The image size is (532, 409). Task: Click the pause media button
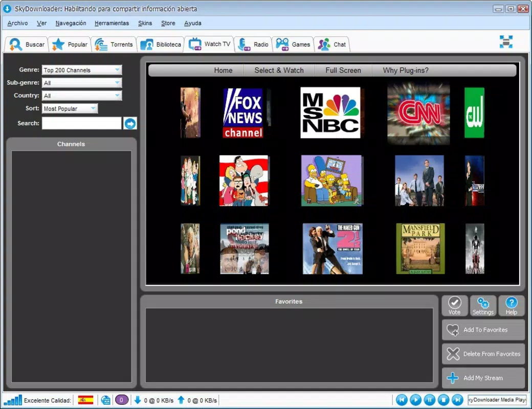point(430,400)
